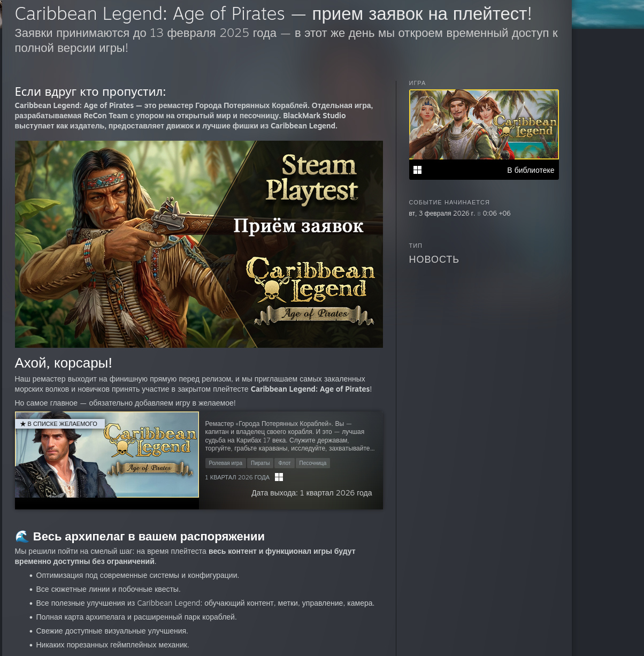Viewport: 644px width, 656px height.
Task: Open the Steam Playtest banner image
Action: (198, 244)
